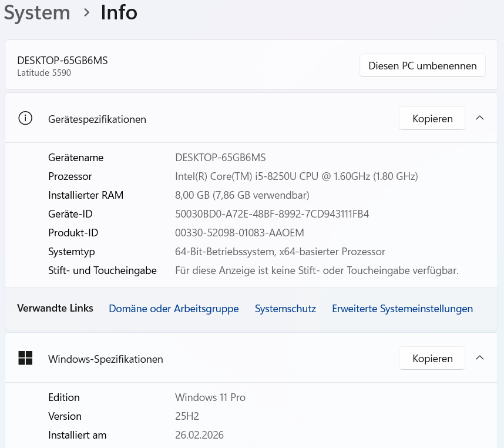
Task: Click the Geräte-ID label
Action: [x=70, y=214]
